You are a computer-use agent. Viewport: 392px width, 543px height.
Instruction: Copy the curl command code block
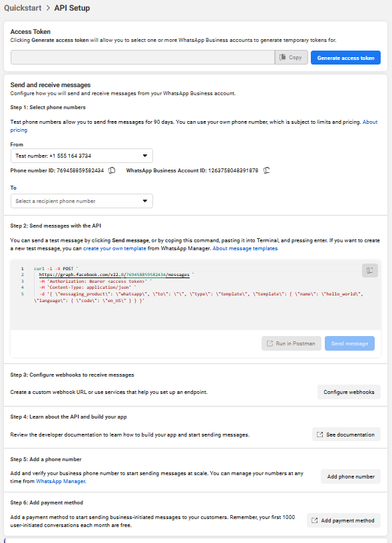tap(370, 270)
